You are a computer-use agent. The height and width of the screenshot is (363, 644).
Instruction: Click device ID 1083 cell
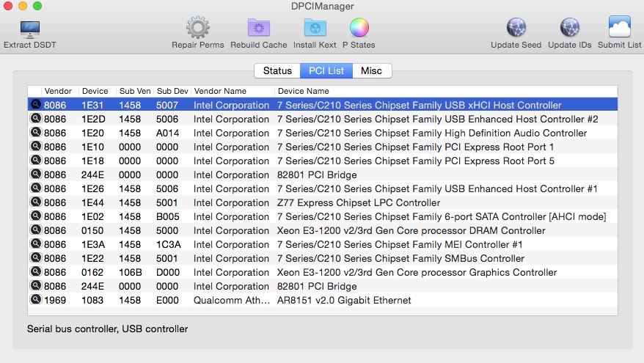click(x=92, y=301)
